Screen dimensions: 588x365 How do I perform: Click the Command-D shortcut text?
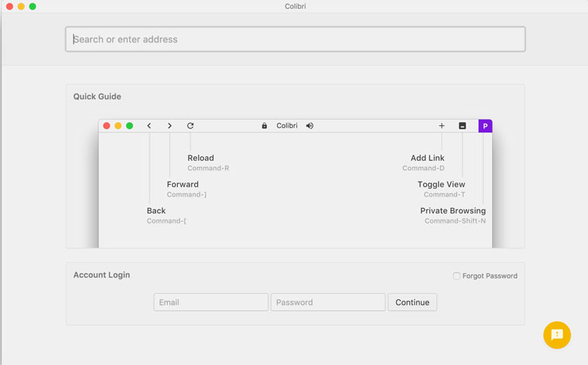423,169
